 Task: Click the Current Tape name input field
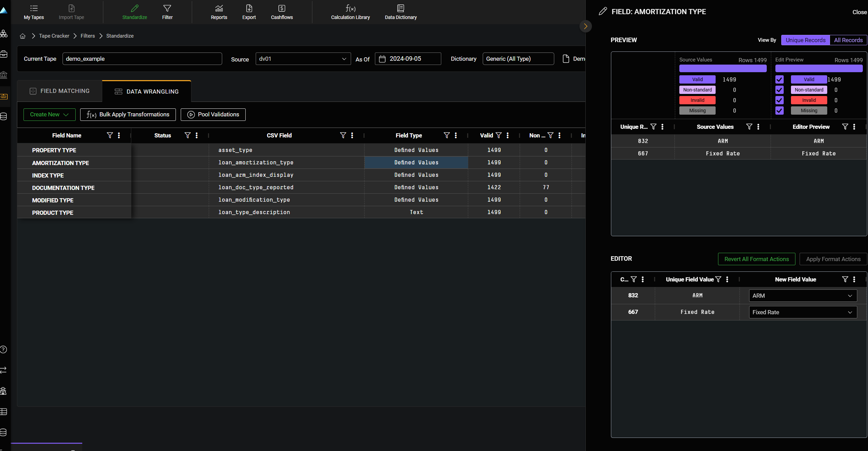142,59
